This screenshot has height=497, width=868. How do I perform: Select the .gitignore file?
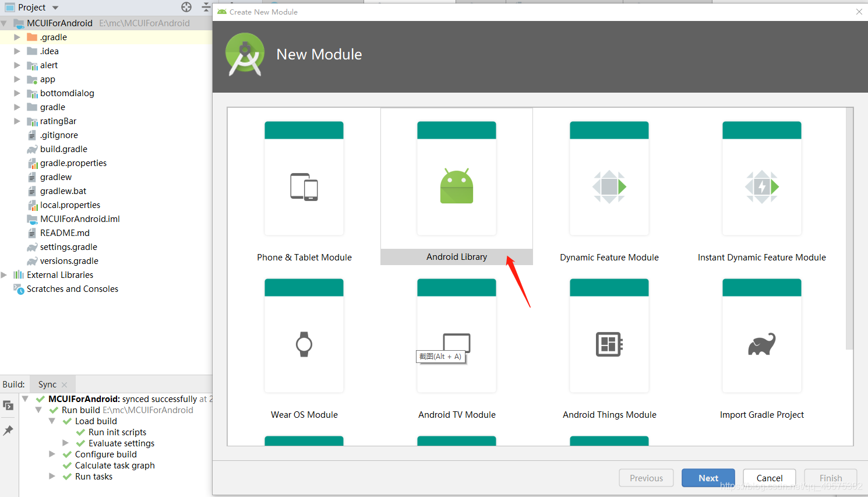coord(59,135)
